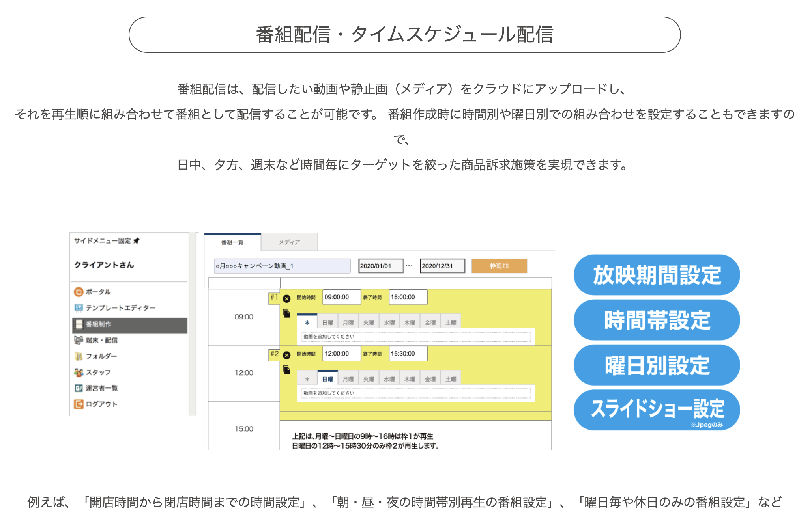The image size is (812, 529).
Task: Select the 日曜 tab in slot #2
Action: point(327,379)
